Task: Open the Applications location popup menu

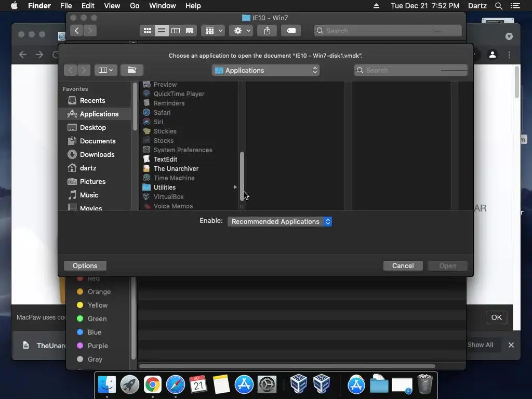Action: (265, 70)
